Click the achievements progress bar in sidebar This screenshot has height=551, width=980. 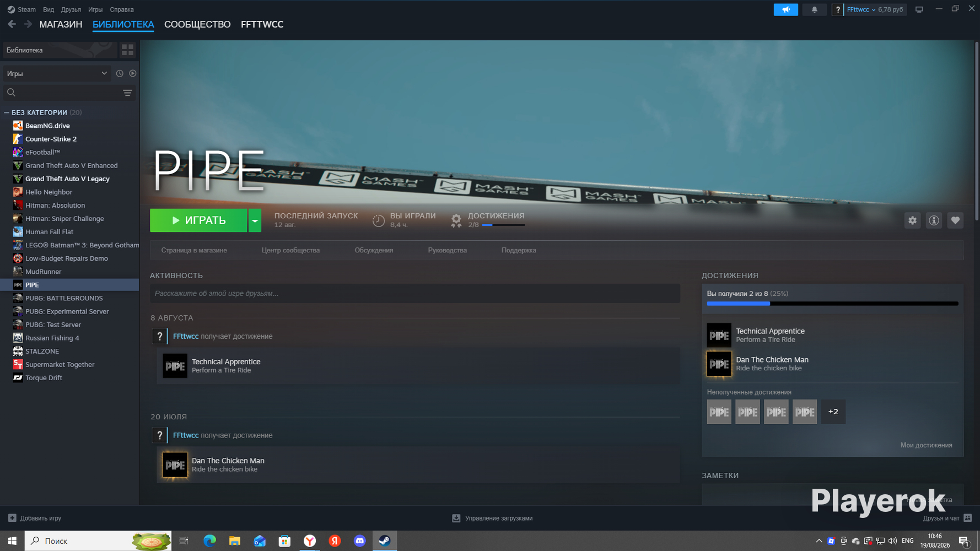click(x=832, y=304)
